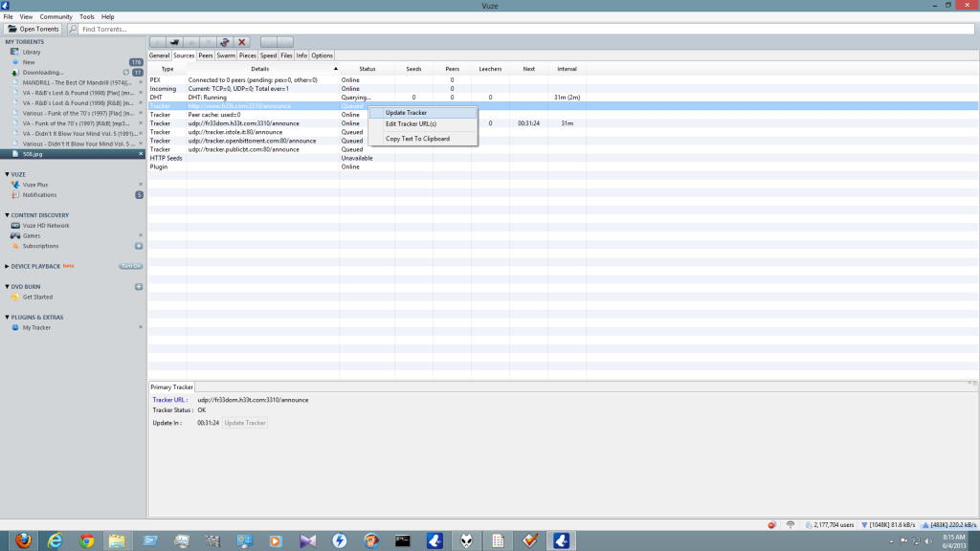Expand the DEVICE PLAYBACK section
Viewport: 980px width, 551px height.
pyautogui.click(x=7, y=266)
